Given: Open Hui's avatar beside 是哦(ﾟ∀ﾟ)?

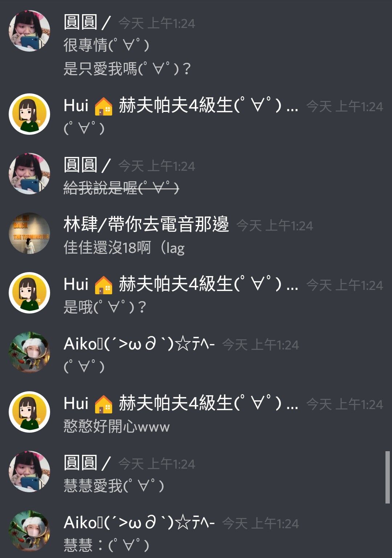Looking at the screenshot, I should (x=29, y=293).
